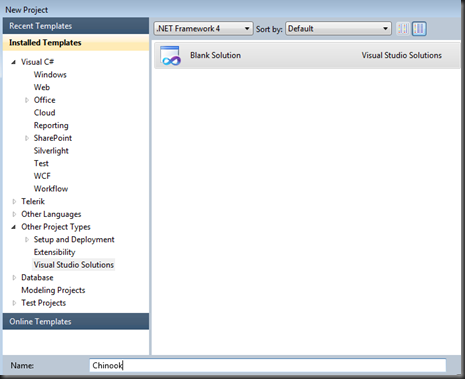
Task: Open the .NET Framework 4 dropdown
Action: pos(203,29)
